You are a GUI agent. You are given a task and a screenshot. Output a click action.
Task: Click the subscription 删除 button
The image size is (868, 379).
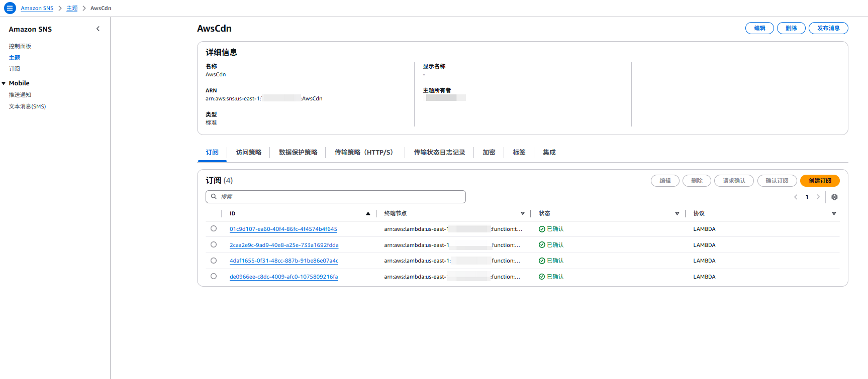point(697,181)
